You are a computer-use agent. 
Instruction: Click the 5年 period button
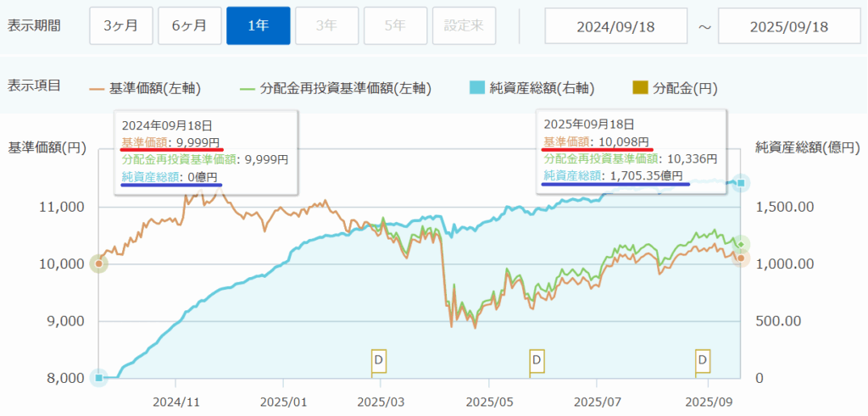[395, 25]
